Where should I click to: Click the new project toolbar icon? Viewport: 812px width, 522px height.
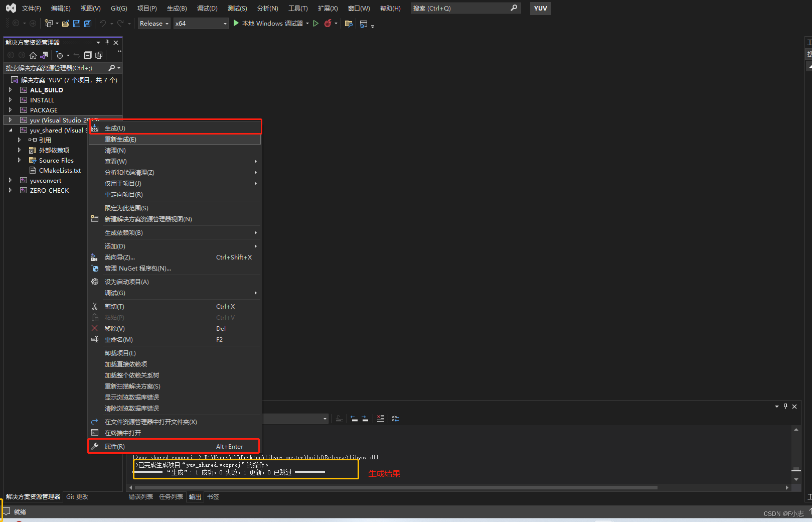(x=49, y=23)
